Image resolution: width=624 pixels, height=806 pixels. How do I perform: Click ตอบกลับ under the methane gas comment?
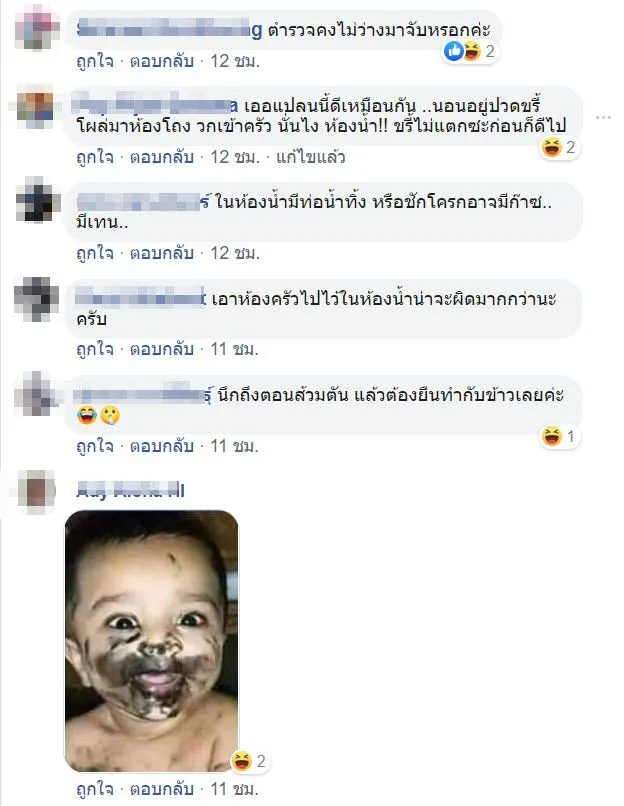click(x=161, y=253)
